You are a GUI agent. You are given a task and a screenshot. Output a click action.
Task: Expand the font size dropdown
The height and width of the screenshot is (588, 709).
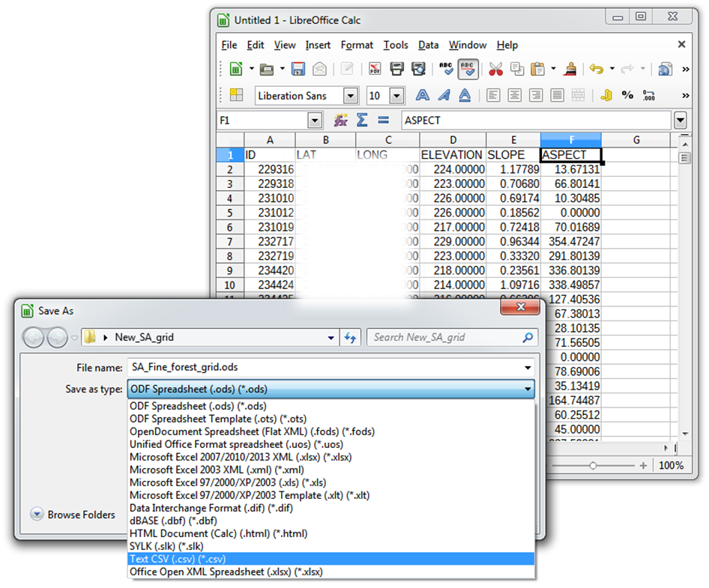[x=396, y=96]
